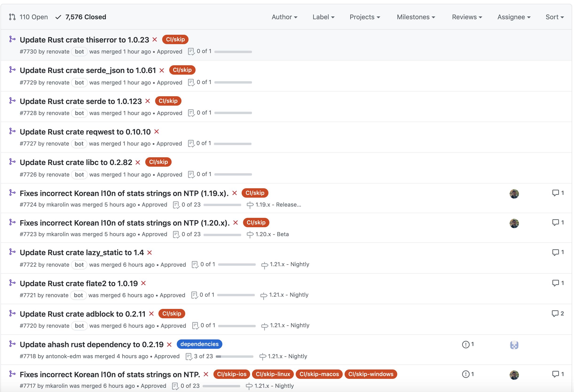
Task: Expand the Label filter dropdown
Action: (323, 17)
